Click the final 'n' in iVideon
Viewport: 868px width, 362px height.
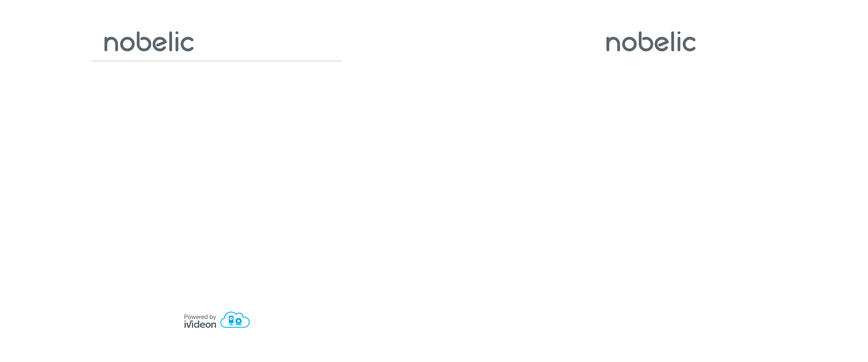point(214,325)
